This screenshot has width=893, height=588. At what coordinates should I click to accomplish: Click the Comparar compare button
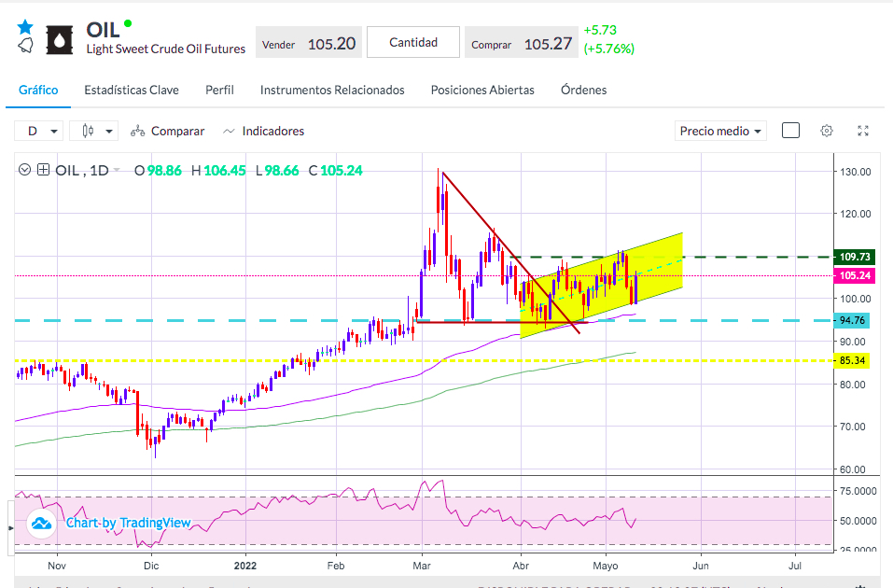[167, 131]
